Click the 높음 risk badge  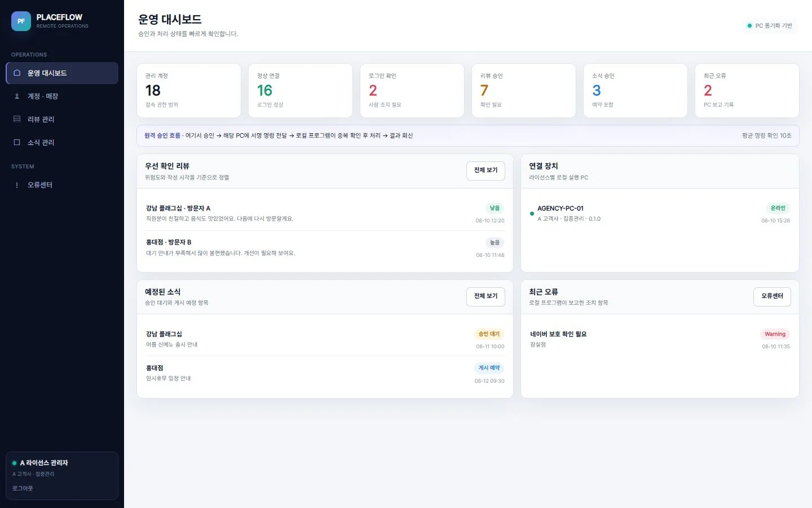pos(495,243)
